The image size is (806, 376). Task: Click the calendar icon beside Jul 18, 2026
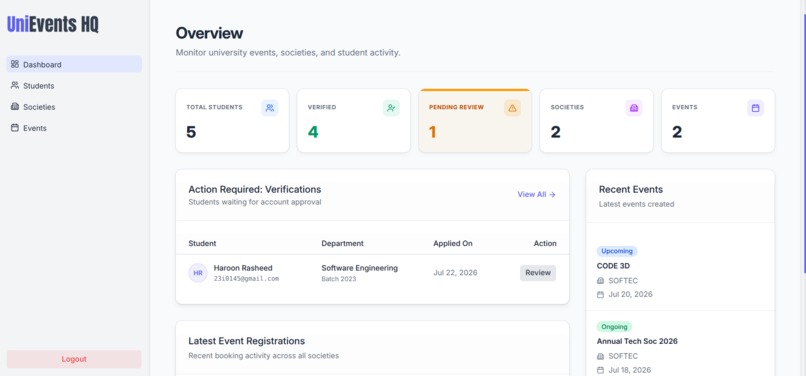pos(600,370)
